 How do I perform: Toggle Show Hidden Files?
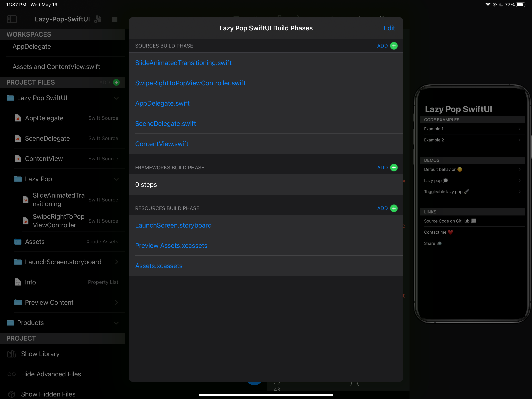click(48, 394)
